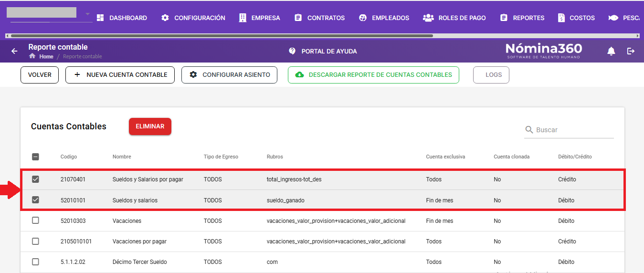The width and height of the screenshot is (644, 273).
Task: Check the 5.1.1.2.02 row checkbox
Action: click(35, 262)
